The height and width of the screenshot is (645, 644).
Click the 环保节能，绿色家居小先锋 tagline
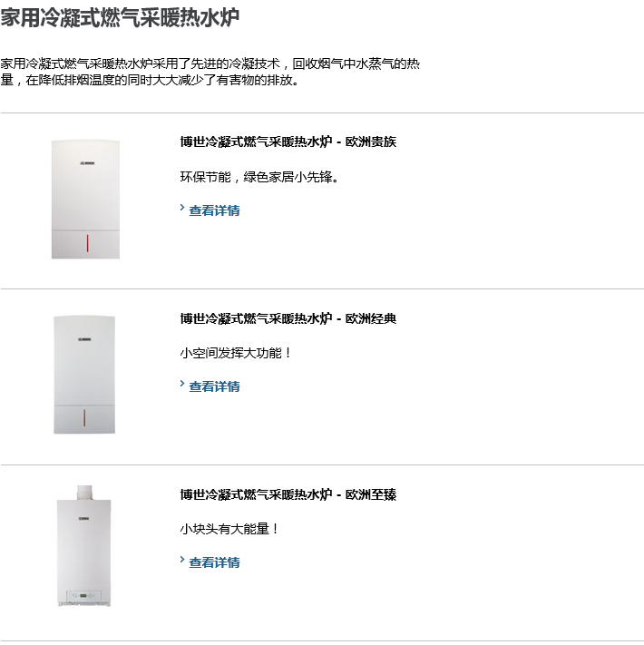point(259,177)
